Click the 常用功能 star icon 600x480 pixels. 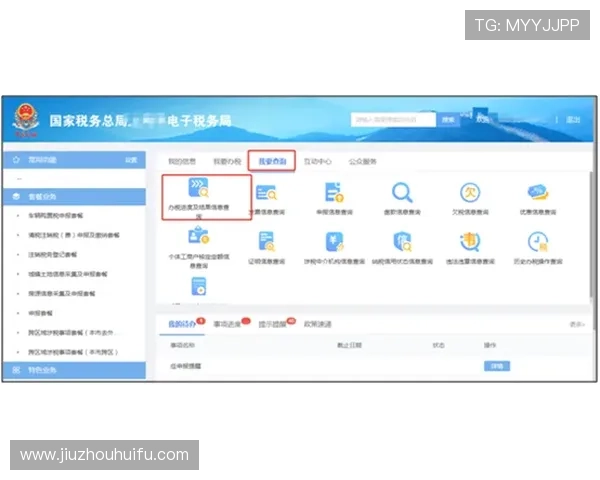pyautogui.click(x=16, y=160)
